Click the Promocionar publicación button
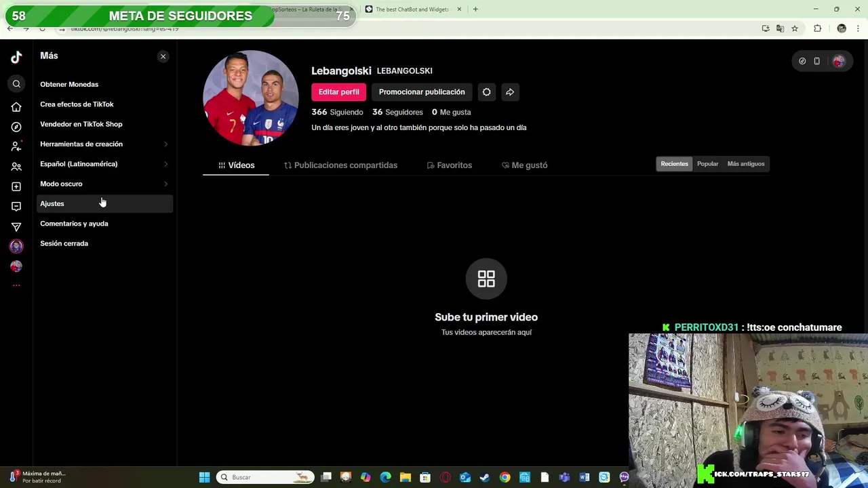Screen dimensions: 868x488 [x=422, y=92]
